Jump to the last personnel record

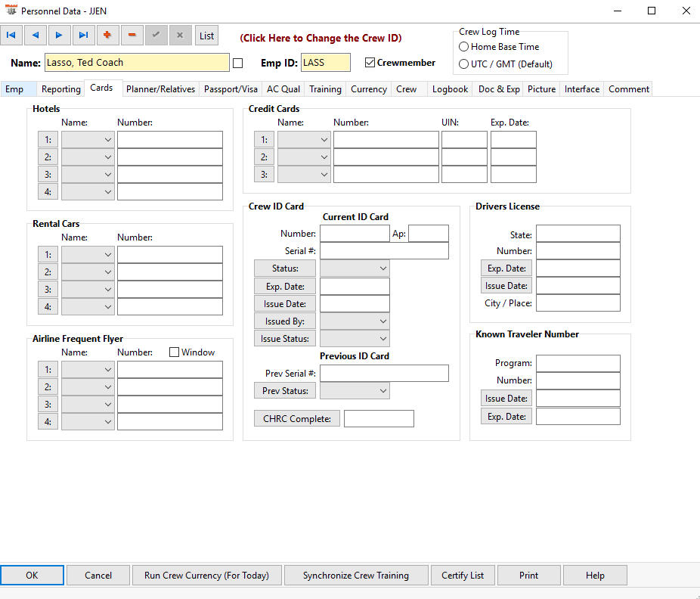point(83,36)
